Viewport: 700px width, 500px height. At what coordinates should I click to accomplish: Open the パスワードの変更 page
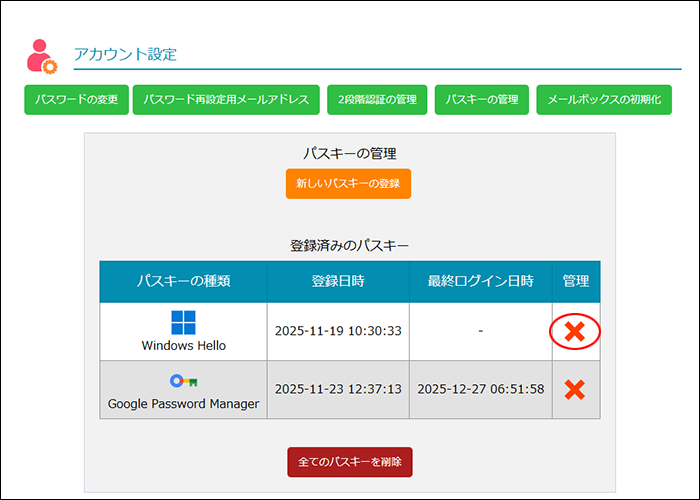(x=77, y=100)
